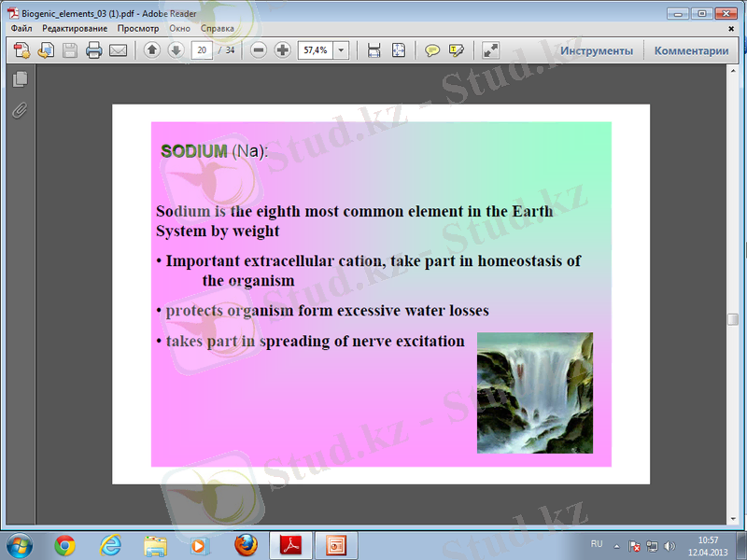747x560 pixels.
Task: Open the Просмотр menu
Action: [138, 29]
